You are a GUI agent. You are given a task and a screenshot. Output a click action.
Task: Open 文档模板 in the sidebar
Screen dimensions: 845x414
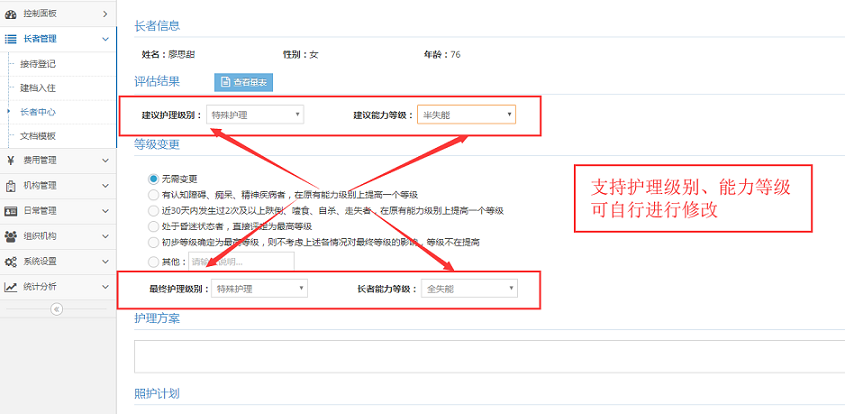click(x=38, y=136)
